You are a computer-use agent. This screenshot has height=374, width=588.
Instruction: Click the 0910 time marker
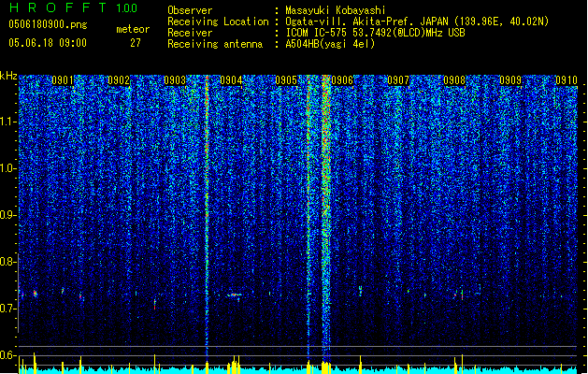coord(566,80)
